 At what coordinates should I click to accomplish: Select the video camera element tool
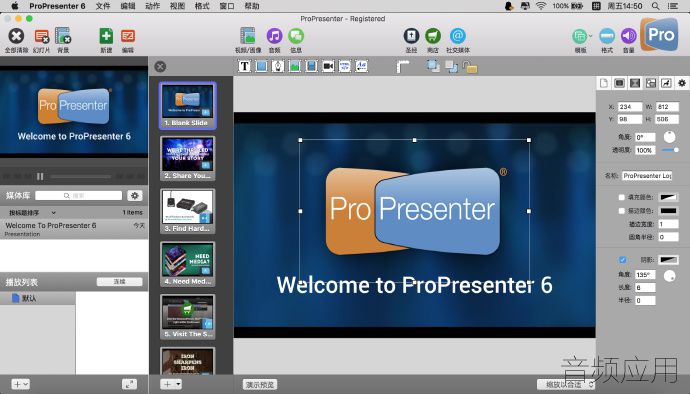tap(328, 66)
